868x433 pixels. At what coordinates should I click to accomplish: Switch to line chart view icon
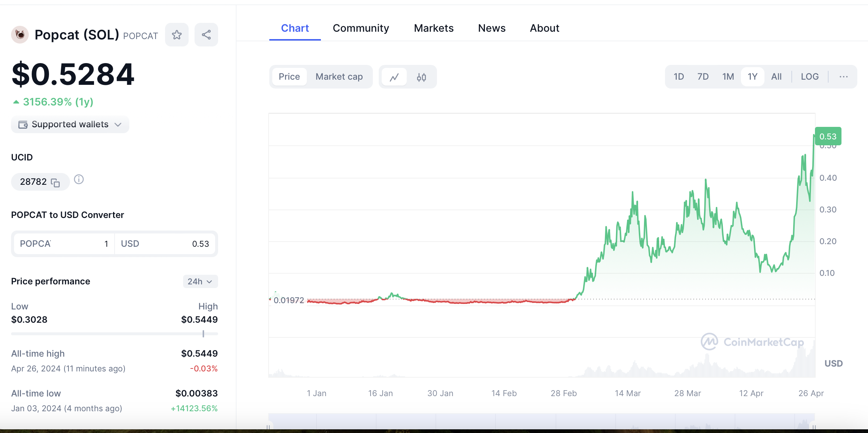pos(394,77)
